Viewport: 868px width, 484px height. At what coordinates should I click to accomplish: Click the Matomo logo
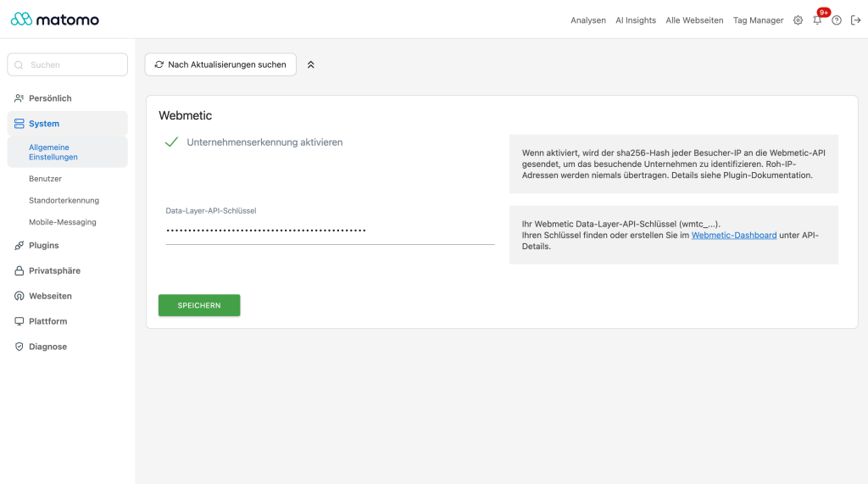click(55, 19)
